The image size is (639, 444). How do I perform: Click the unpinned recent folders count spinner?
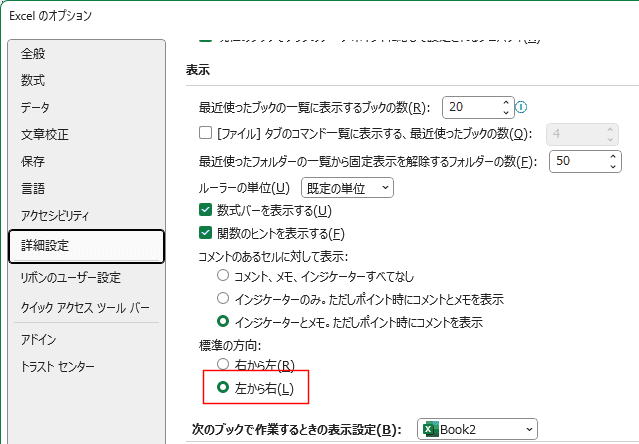pyautogui.click(x=612, y=160)
